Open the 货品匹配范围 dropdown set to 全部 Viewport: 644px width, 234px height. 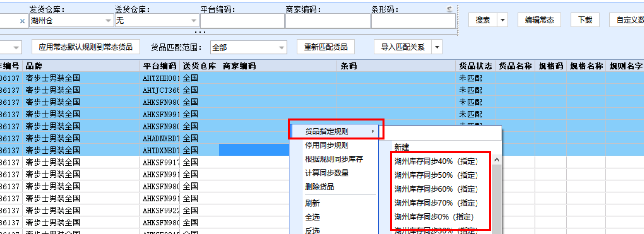(282, 48)
